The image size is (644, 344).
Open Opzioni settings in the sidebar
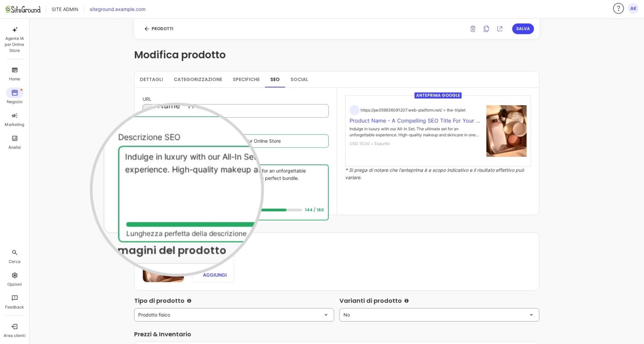click(14, 279)
